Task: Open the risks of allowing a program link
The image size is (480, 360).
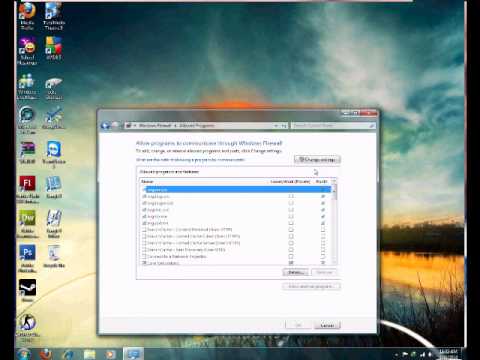Action: click(190, 160)
